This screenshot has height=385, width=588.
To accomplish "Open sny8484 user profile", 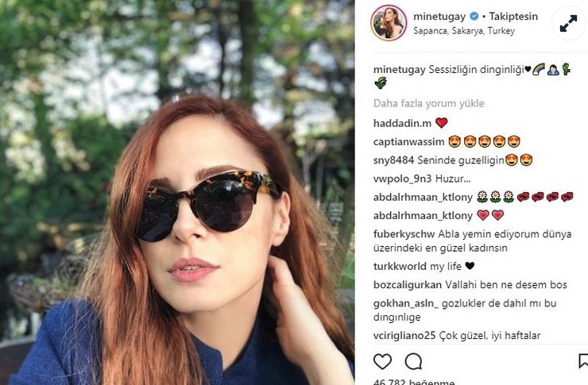I will tap(394, 160).
